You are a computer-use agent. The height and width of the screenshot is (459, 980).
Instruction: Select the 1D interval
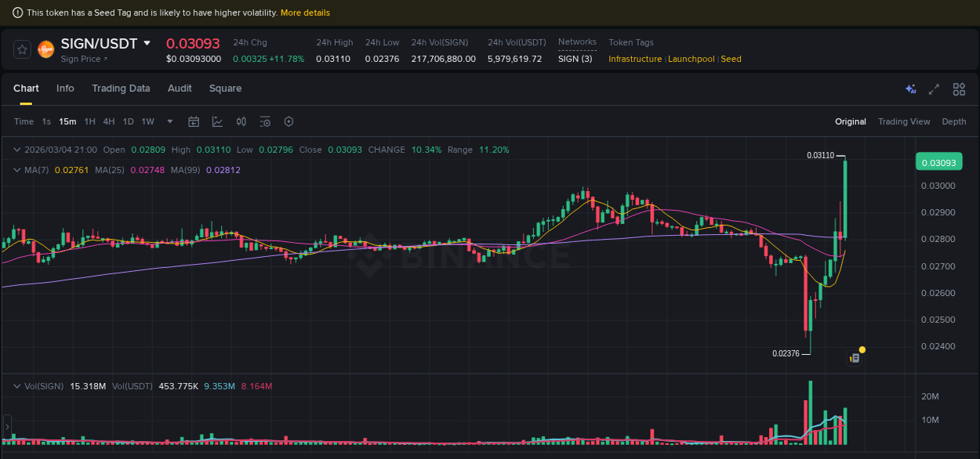click(128, 121)
